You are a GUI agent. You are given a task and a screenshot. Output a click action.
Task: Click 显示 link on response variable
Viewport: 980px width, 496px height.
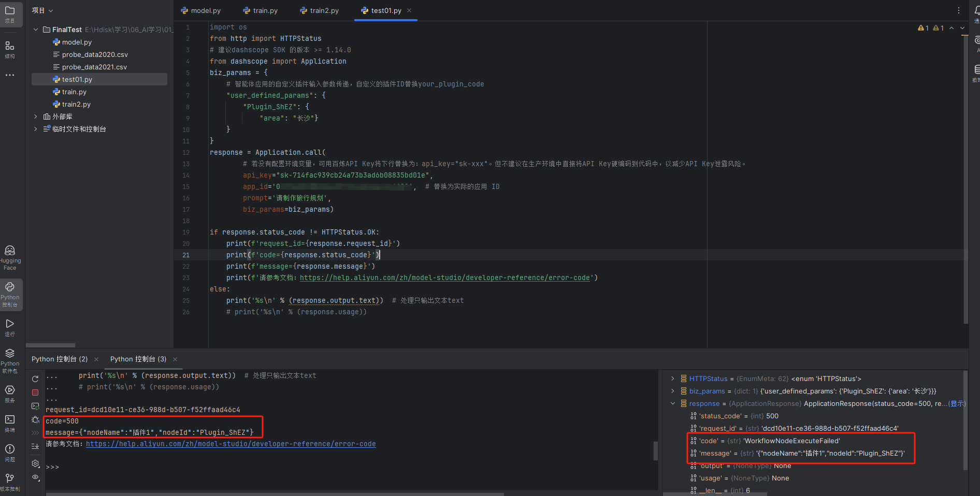click(x=957, y=403)
